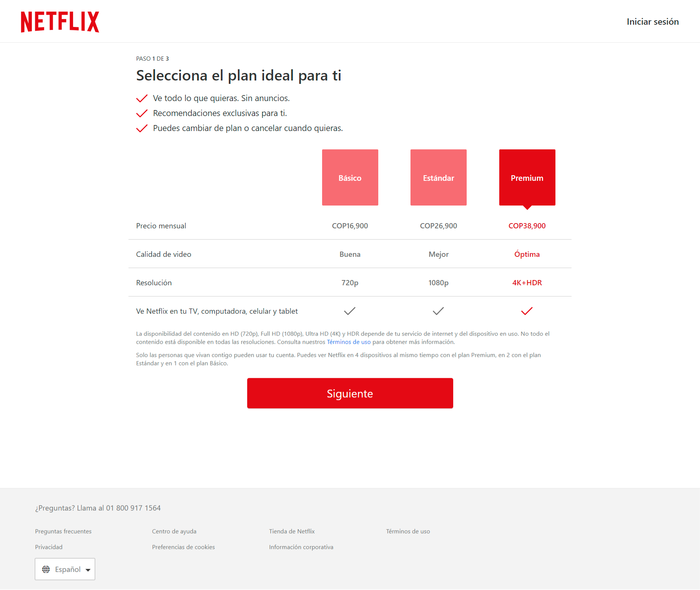Click the red checkmark under Premium column
This screenshot has width=700, height=590.
(x=527, y=311)
